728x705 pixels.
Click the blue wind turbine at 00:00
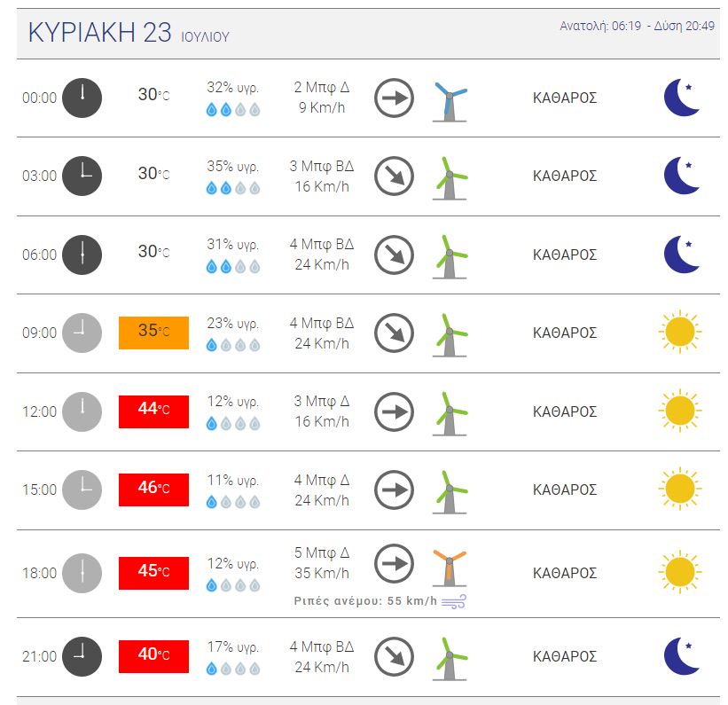pyautogui.click(x=450, y=102)
